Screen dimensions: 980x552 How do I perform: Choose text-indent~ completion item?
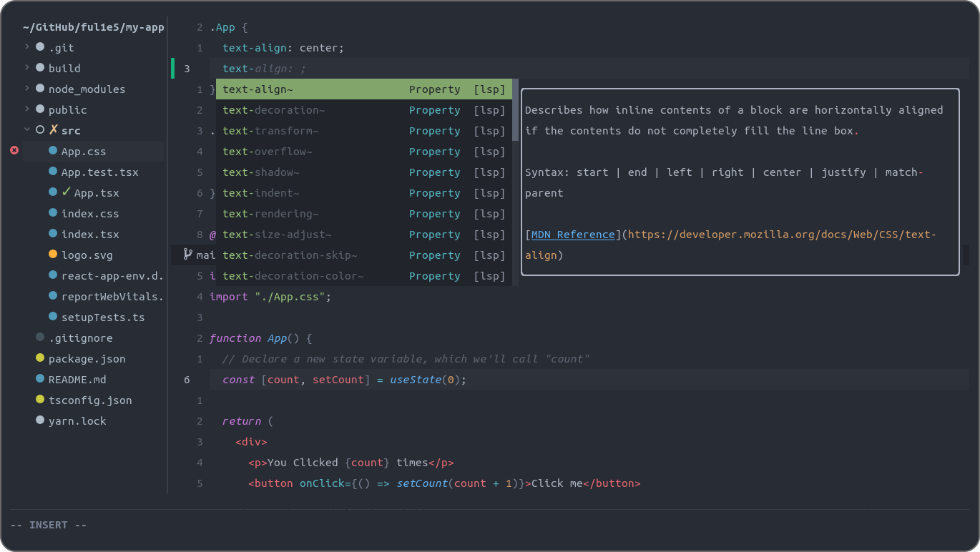pos(364,193)
